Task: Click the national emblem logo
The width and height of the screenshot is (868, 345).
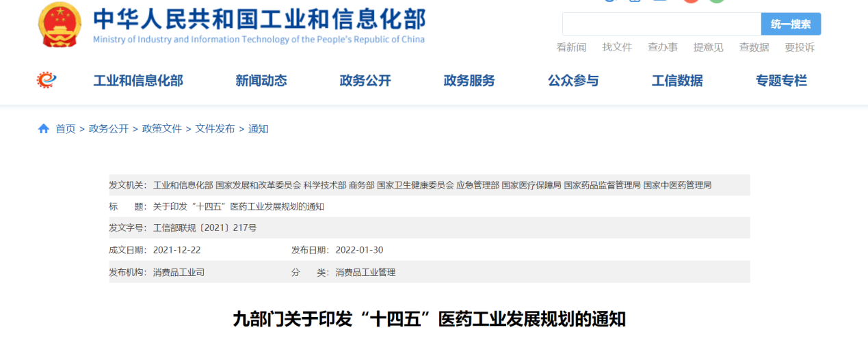Action: click(60, 24)
